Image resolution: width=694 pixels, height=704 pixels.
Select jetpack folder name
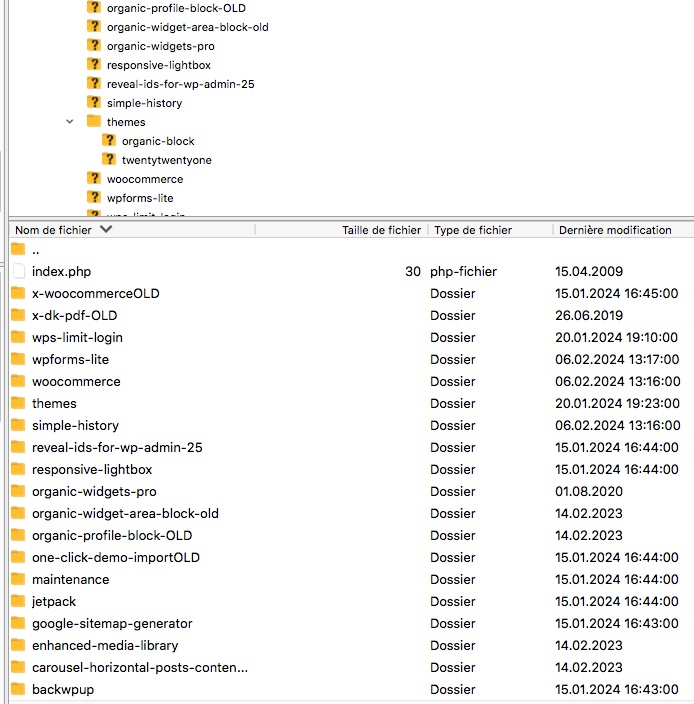click(x=54, y=602)
